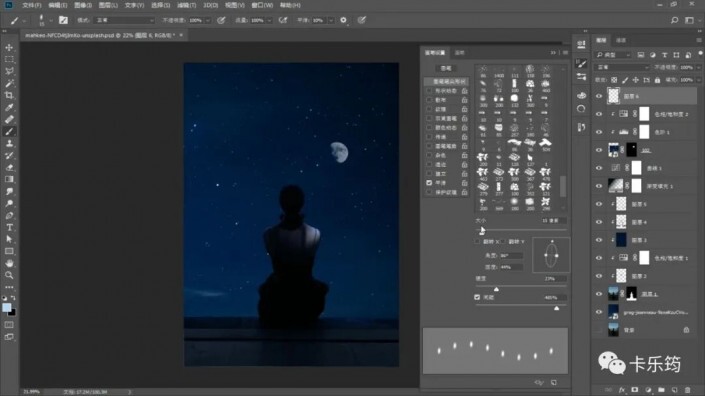Open the 流量 dropdown arrow
Image resolution: width=705 pixels, height=396 pixels.
[269, 20]
